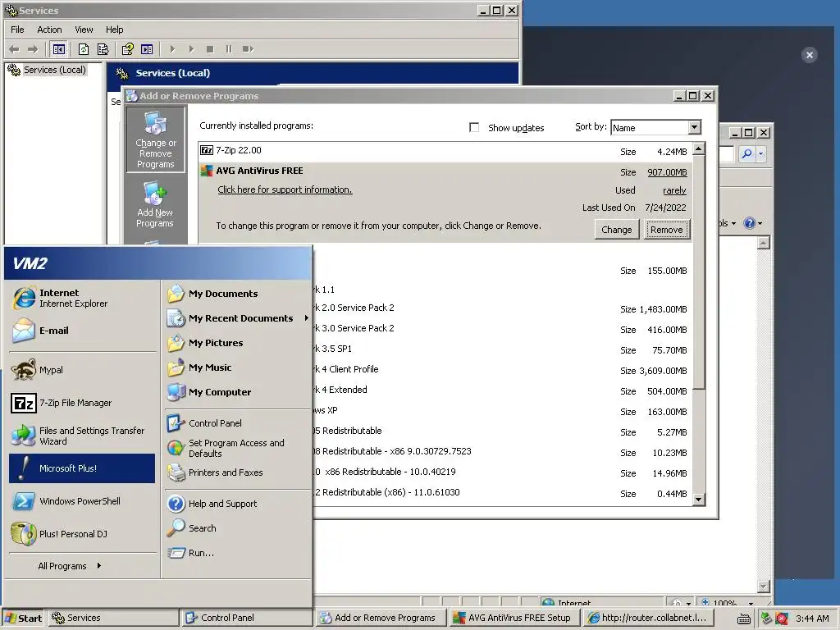
Task: Click AVG tray icon in system tray
Action: pyautogui.click(x=782, y=619)
